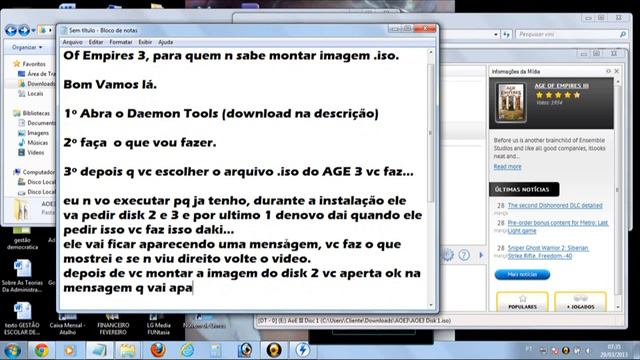The height and width of the screenshot is (360, 640).
Task: Open the Editar menu in Bloco de notas
Action: 96,42
